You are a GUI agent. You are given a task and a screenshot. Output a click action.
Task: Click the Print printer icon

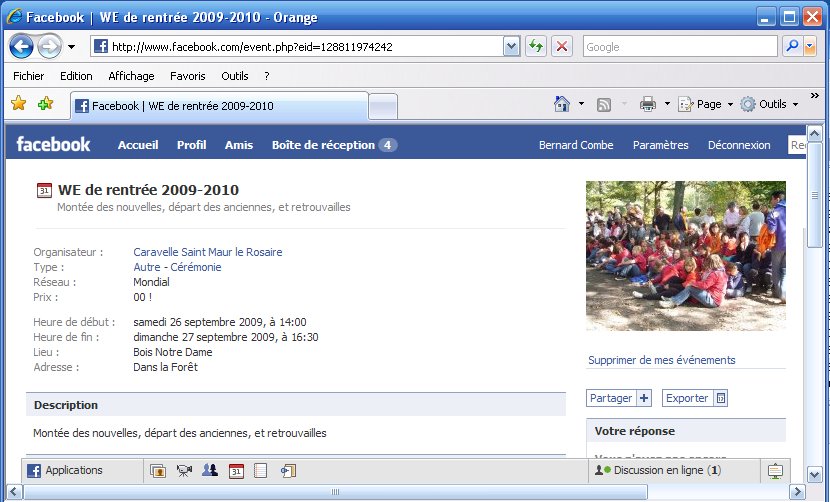[x=648, y=104]
